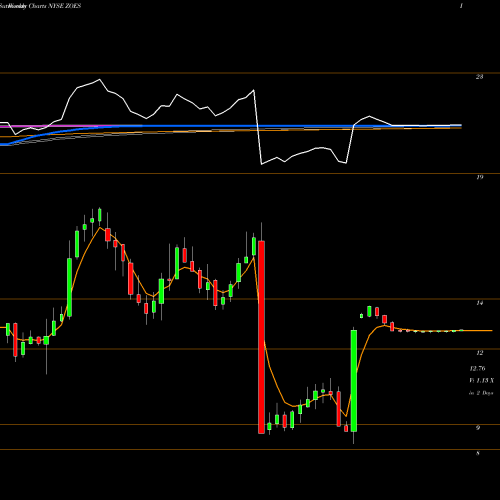Click the volume reading below 12.76
Image resolution: width=500 pixels, height=500 pixels.
tap(481, 380)
